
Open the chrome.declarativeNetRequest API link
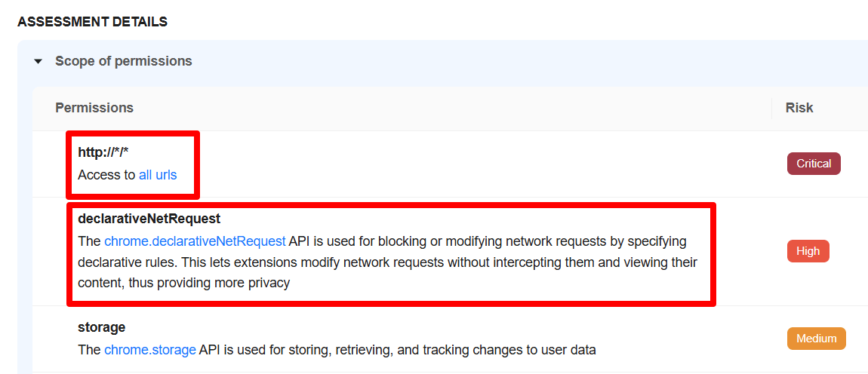[195, 241]
